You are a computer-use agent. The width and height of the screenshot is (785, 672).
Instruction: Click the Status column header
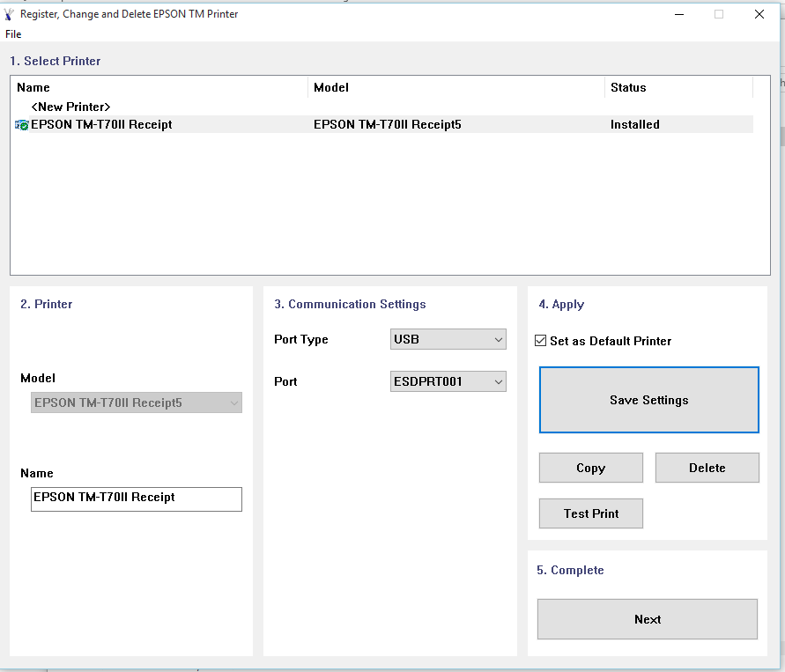click(x=679, y=87)
